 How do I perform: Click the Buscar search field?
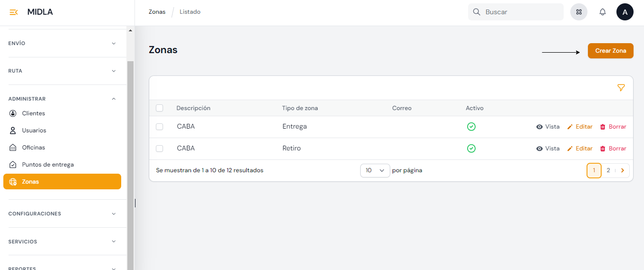click(520, 12)
